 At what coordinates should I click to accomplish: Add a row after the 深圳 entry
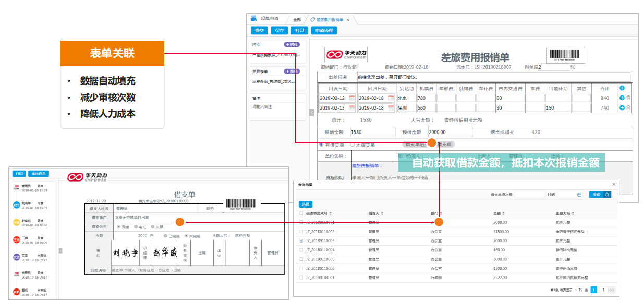click(622, 108)
